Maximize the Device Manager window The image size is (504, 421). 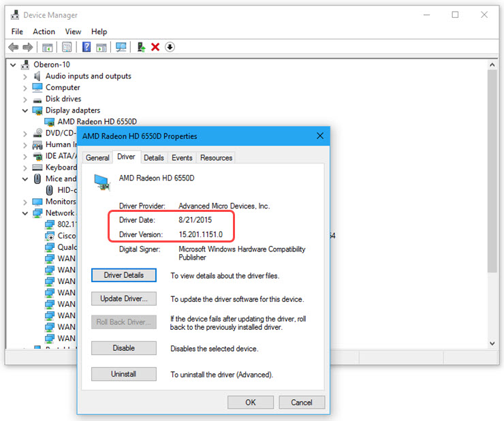click(455, 15)
